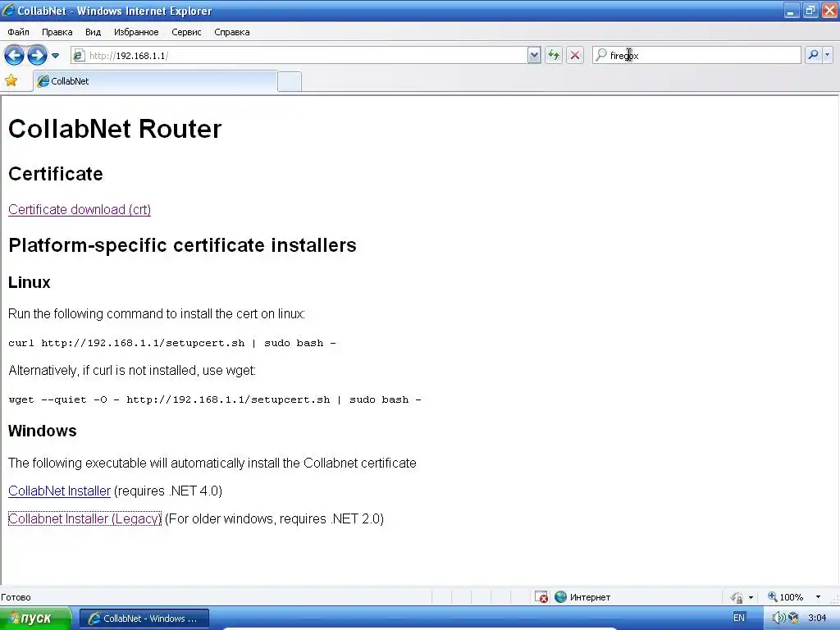This screenshot has height=630, width=840.
Task: Open recent pages dropdown next to Forward
Action: (55, 55)
